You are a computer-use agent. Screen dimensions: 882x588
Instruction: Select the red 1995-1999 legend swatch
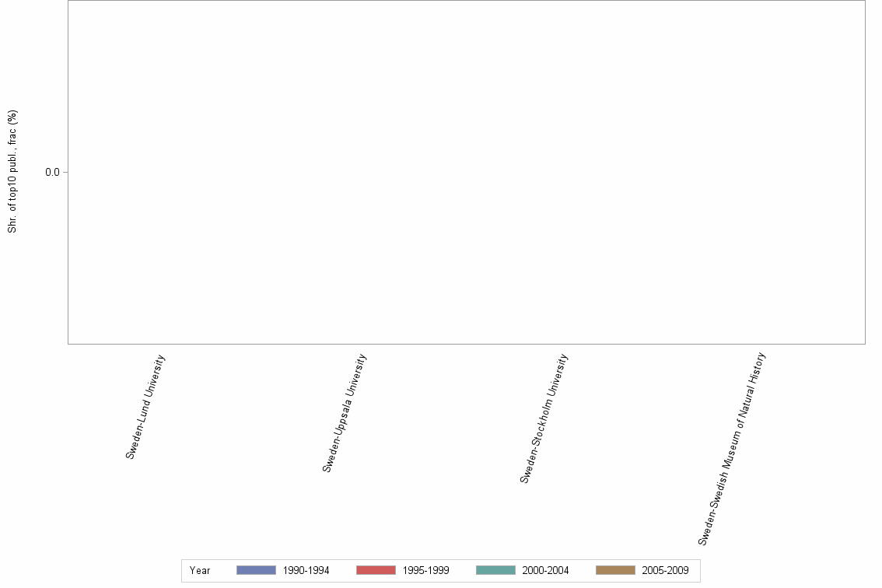[374, 570]
